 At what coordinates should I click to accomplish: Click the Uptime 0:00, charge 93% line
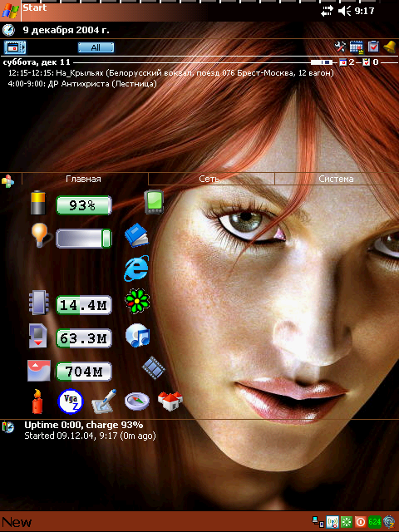pyautogui.click(x=84, y=425)
